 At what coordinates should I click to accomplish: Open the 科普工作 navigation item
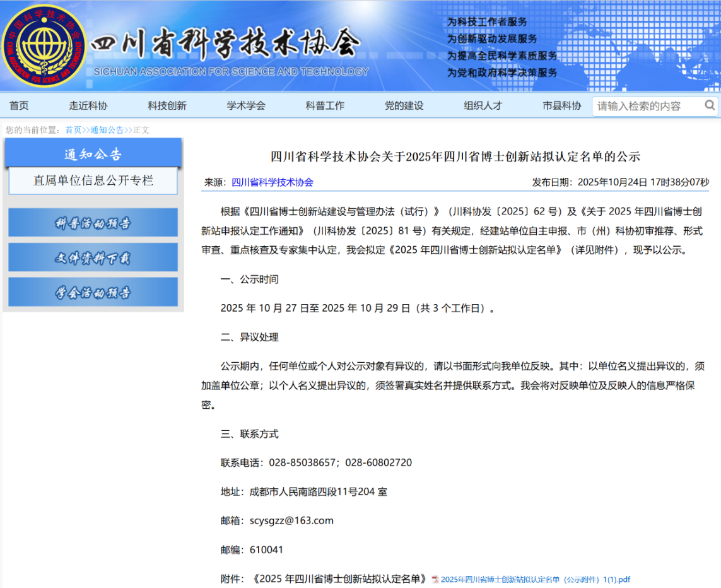(325, 106)
